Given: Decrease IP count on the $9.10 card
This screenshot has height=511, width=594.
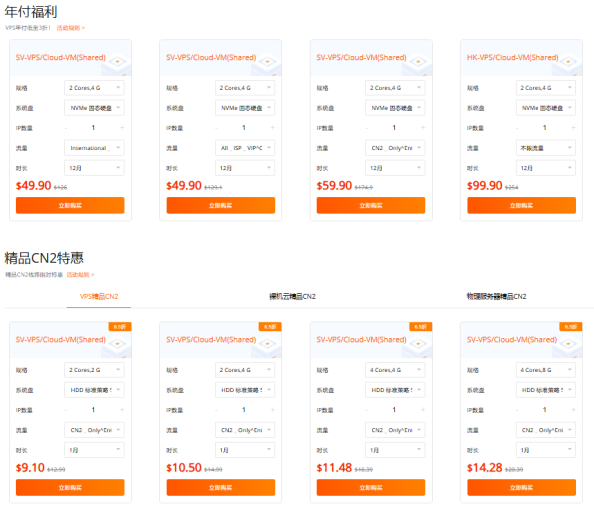Looking at the screenshot, I should pyautogui.click(x=66, y=410).
